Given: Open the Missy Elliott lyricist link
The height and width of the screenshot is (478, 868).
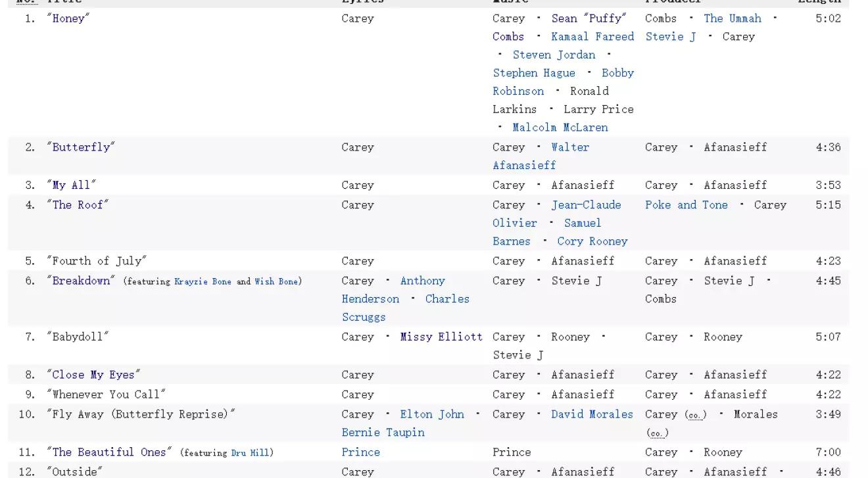Looking at the screenshot, I should (441, 337).
